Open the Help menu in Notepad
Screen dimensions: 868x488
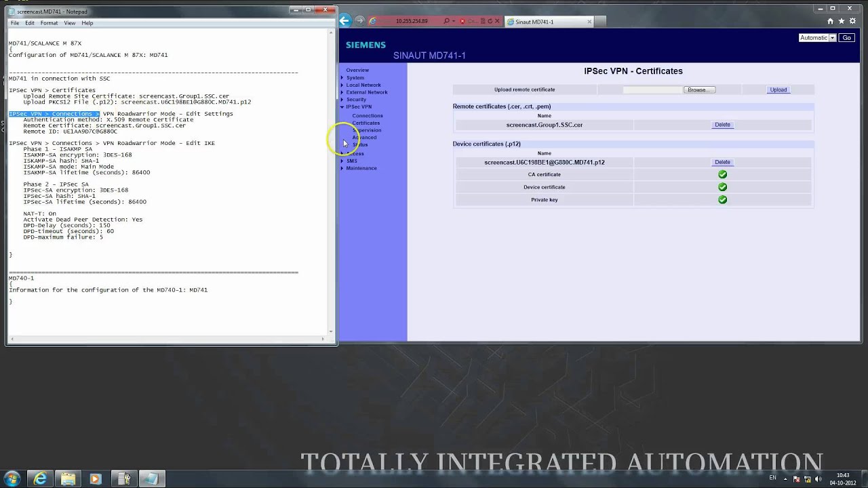(x=87, y=23)
